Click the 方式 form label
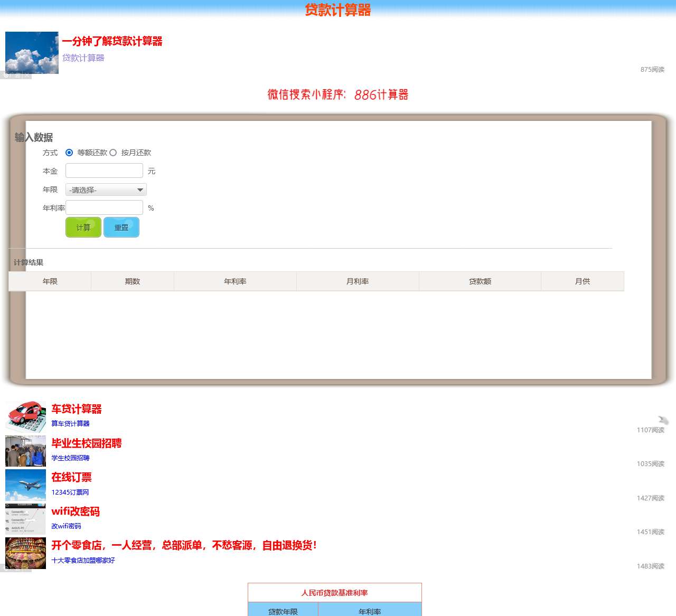 [50, 153]
